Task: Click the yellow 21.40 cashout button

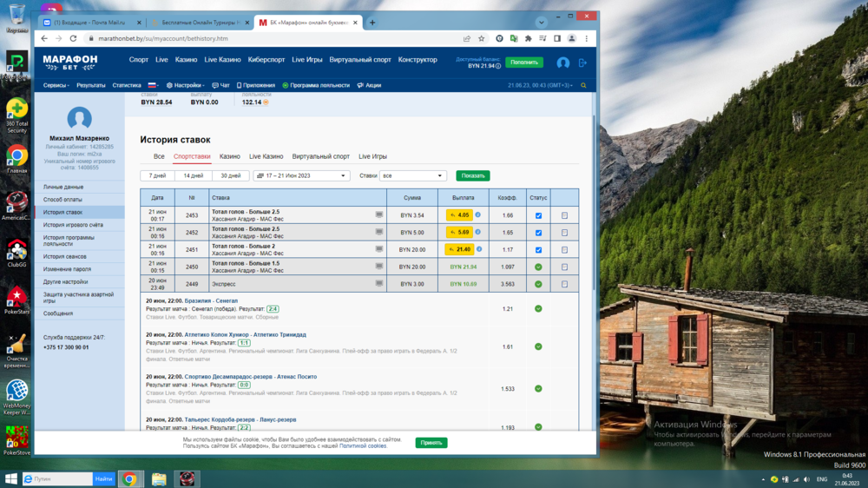Action: click(x=459, y=249)
